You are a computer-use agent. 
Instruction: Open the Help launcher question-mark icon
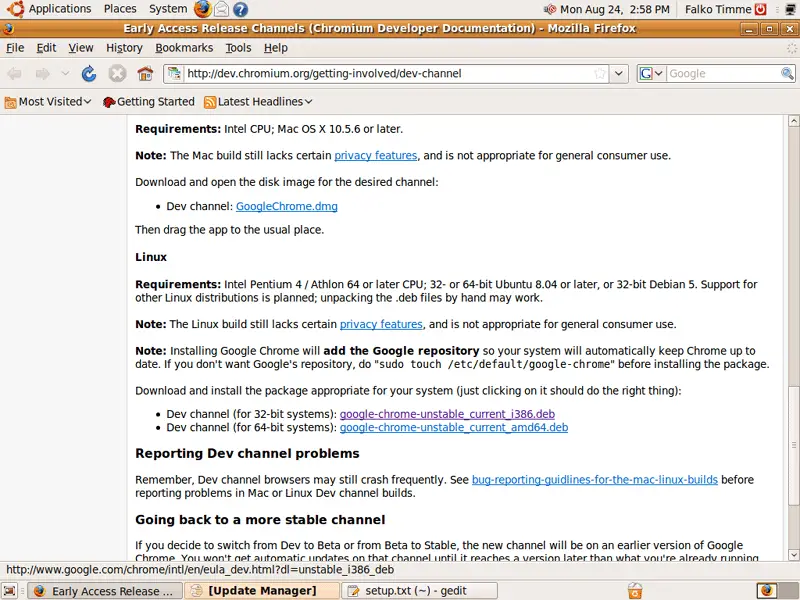tap(240, 9)
